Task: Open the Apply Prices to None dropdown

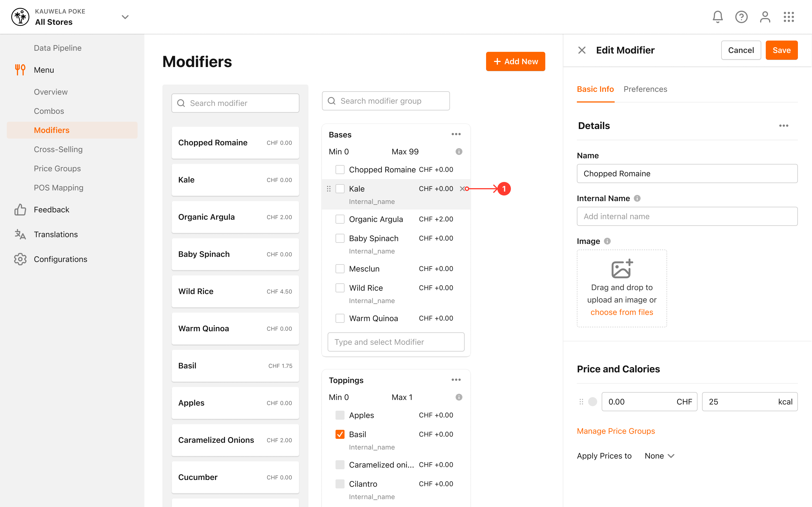Action: [659, 456]
